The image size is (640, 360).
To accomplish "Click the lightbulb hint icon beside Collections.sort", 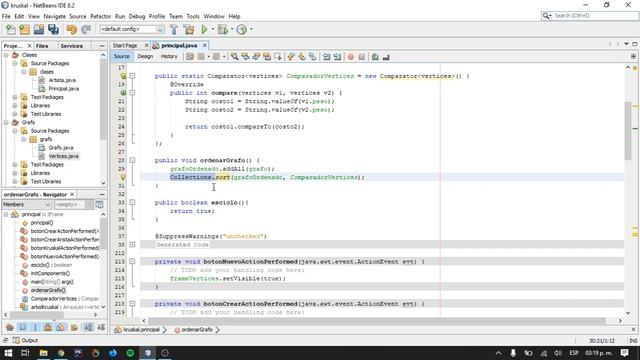I will click(123, 177).
